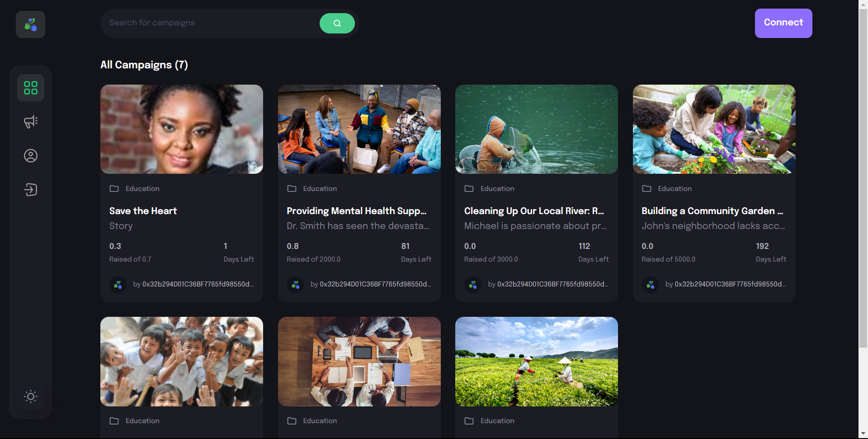Click folder icon on Community Garden card
This screenshot has height=439, width=868.
tap(646, 189)
